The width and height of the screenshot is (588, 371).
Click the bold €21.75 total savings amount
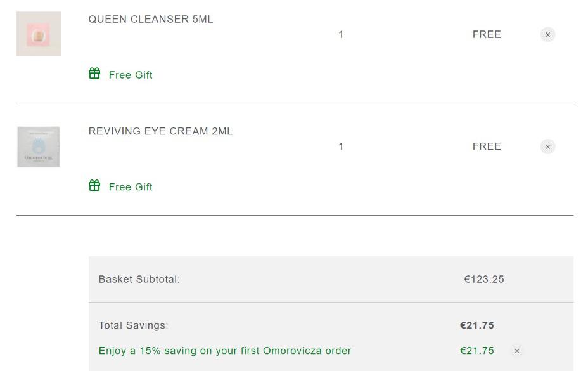point(477,325)
